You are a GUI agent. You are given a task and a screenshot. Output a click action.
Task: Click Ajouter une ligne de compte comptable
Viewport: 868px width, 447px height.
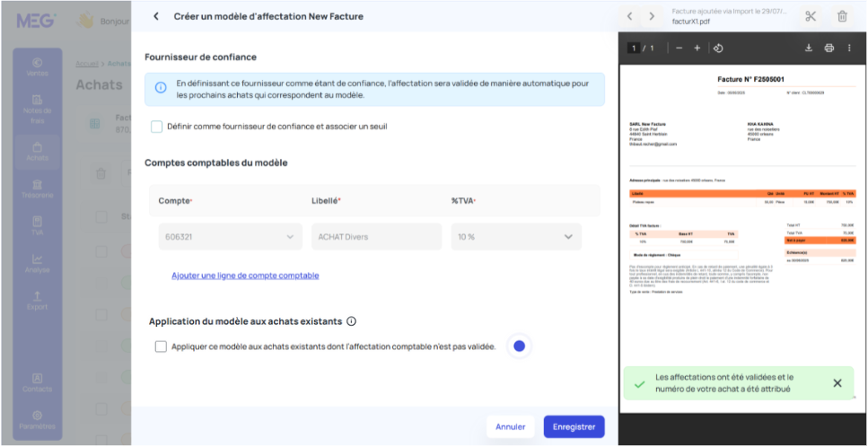click(245, 276)
